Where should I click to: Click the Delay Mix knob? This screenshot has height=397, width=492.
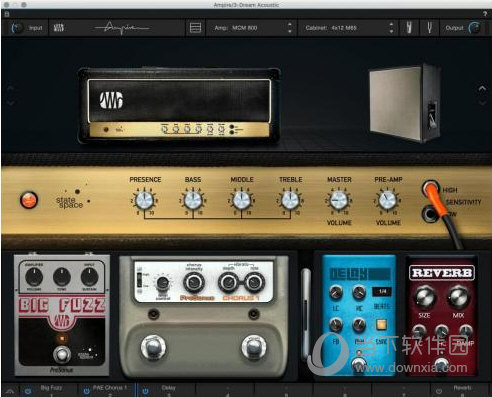point(359,324)
